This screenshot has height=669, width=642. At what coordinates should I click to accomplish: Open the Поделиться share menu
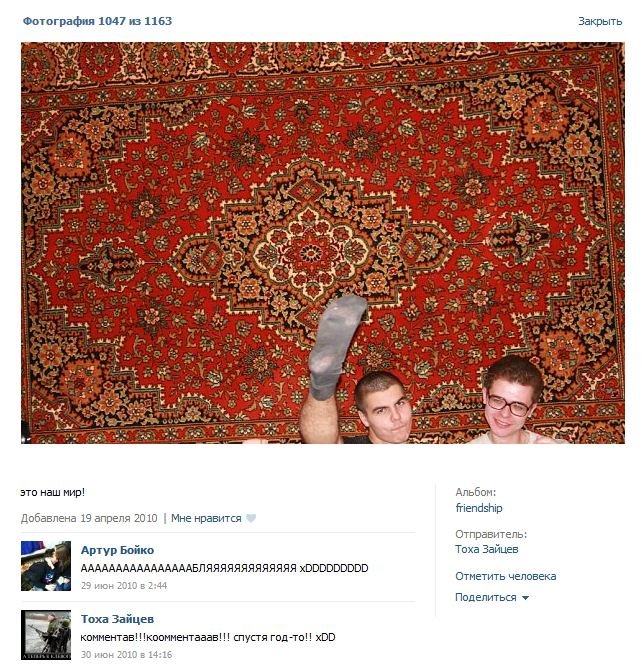coord(486,597)
